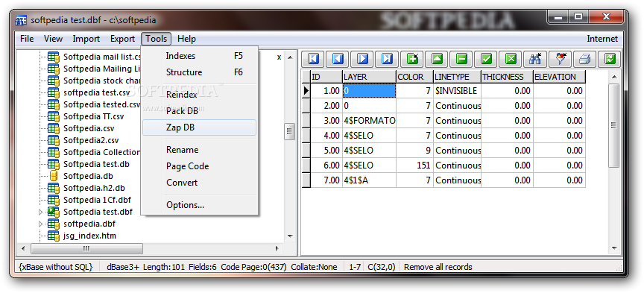644x293 pixels.
Task: Click the ID column header
Action: [x=326, y=77]
